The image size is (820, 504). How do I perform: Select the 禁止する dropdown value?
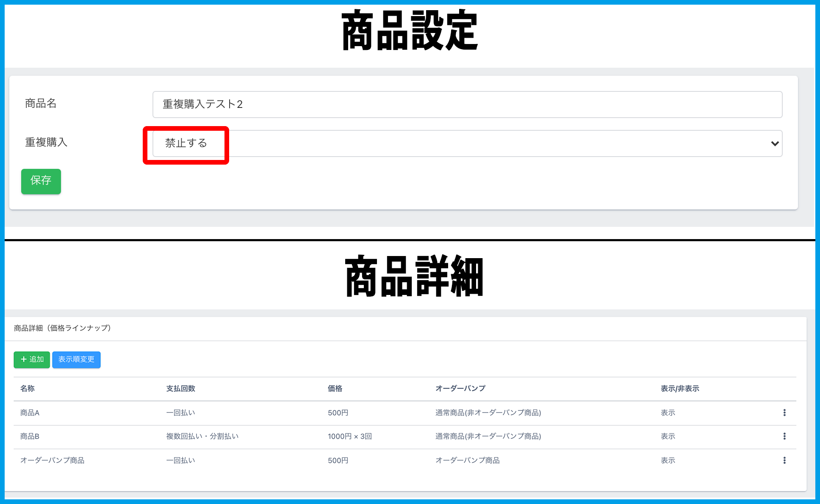(186, 143)
